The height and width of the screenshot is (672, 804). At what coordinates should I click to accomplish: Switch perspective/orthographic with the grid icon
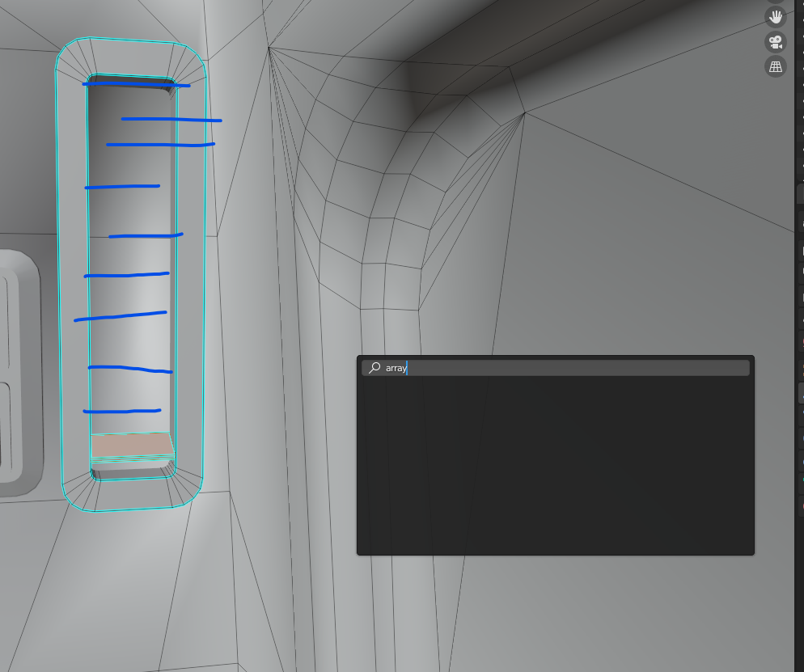(775, 66)
